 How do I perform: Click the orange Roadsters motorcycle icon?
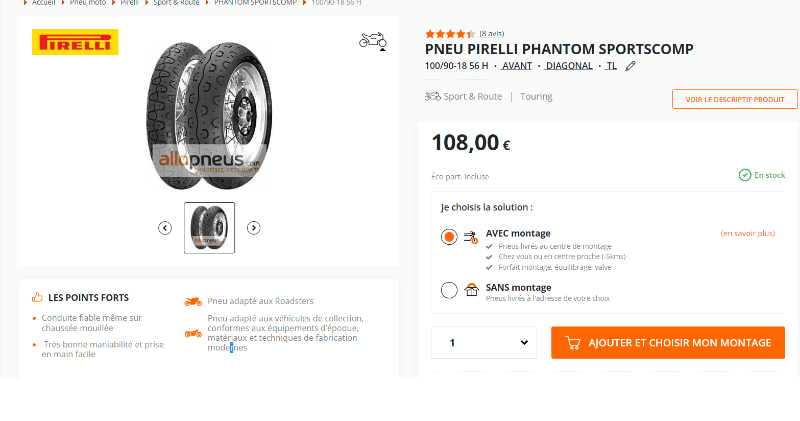193,301
